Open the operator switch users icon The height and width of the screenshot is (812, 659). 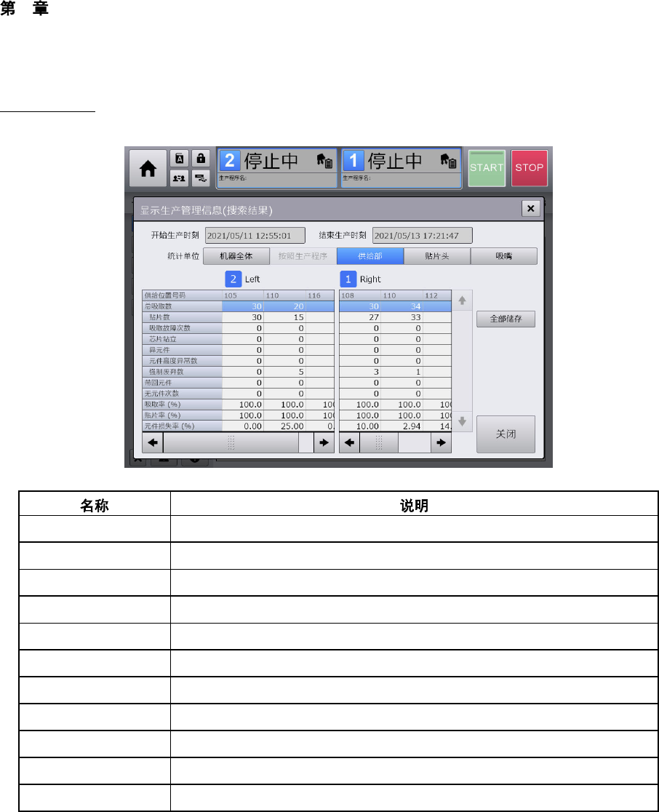pyautogui.click(x=179, y=178)
